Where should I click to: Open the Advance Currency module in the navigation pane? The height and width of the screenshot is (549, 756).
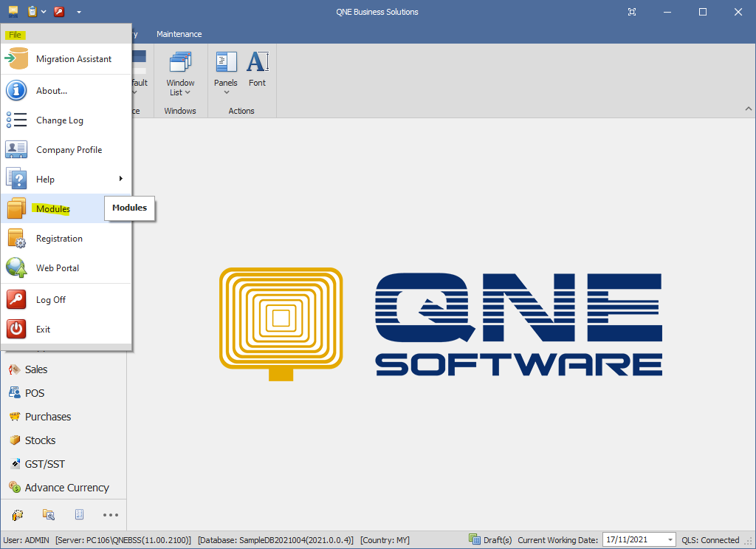[63, 488]
